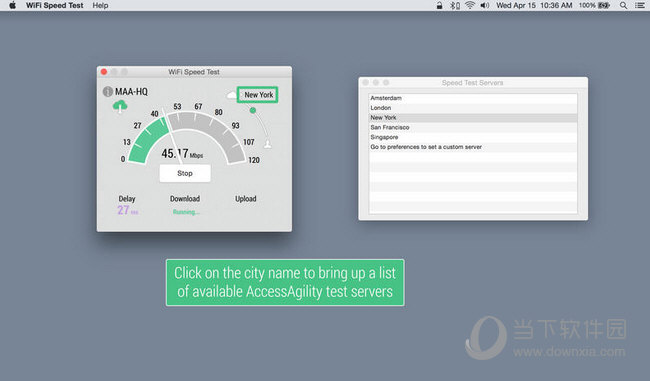Click the New York server selector
The image size is (650, 381).
pos(258,95)
